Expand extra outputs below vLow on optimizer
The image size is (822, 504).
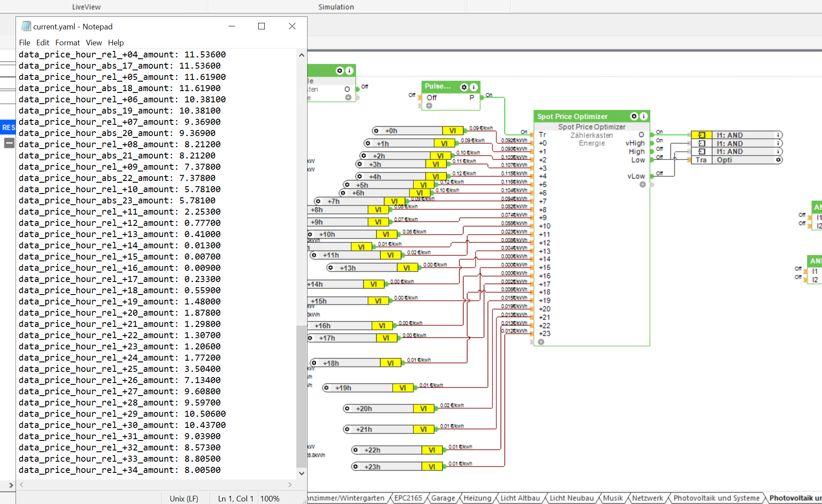tap(643, 185)
